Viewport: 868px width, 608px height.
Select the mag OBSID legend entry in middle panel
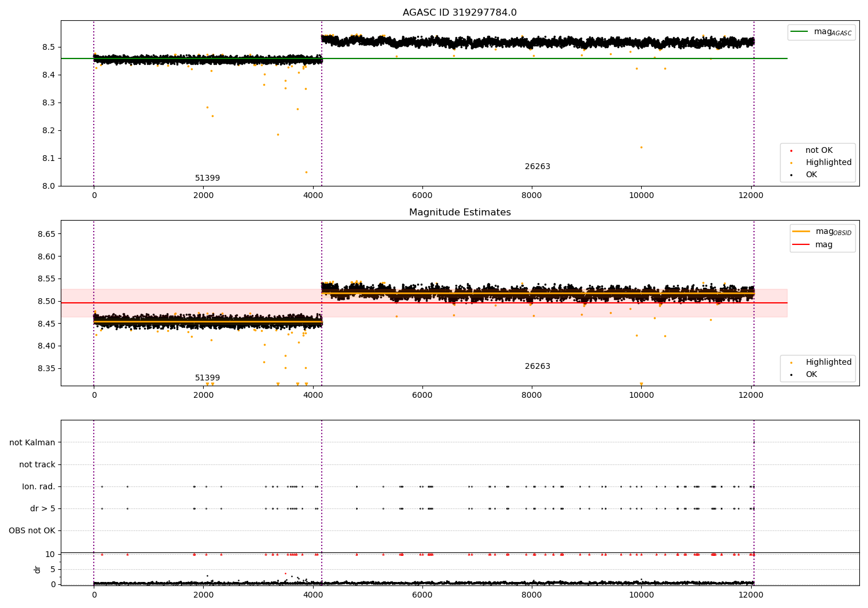(822, 232)
